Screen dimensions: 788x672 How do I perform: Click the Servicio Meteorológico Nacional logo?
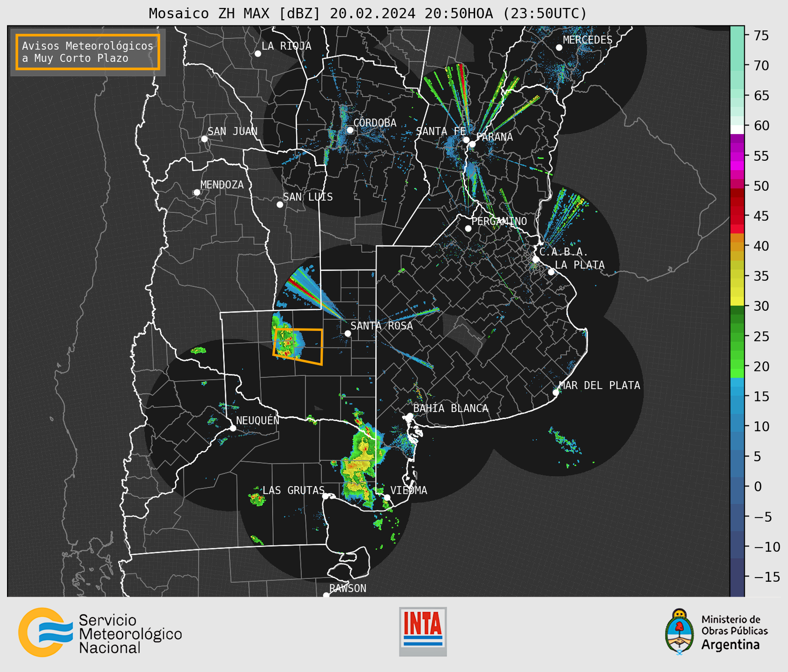click(x=100, y=632)
